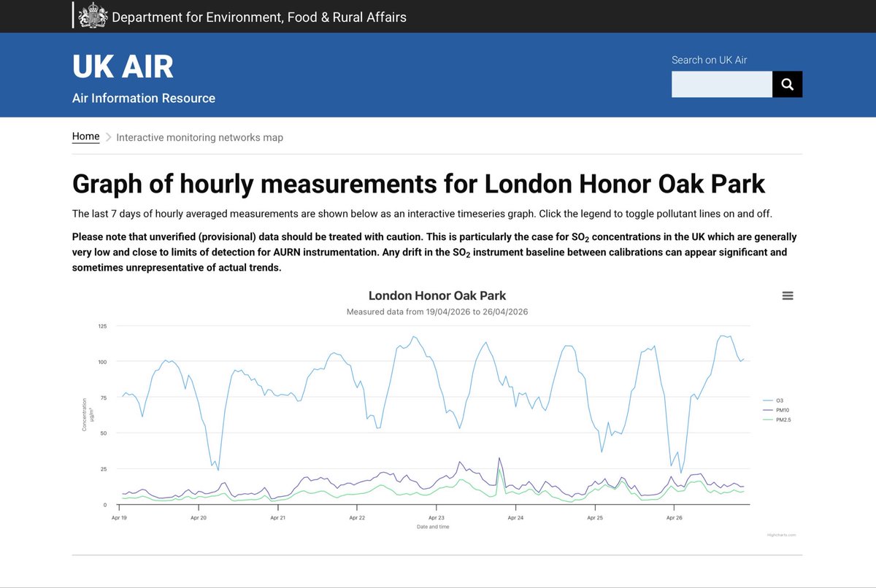Click the Measured data date range subtitle
The width and height of the screenshot is (876, 588).
tap(437, 312)
